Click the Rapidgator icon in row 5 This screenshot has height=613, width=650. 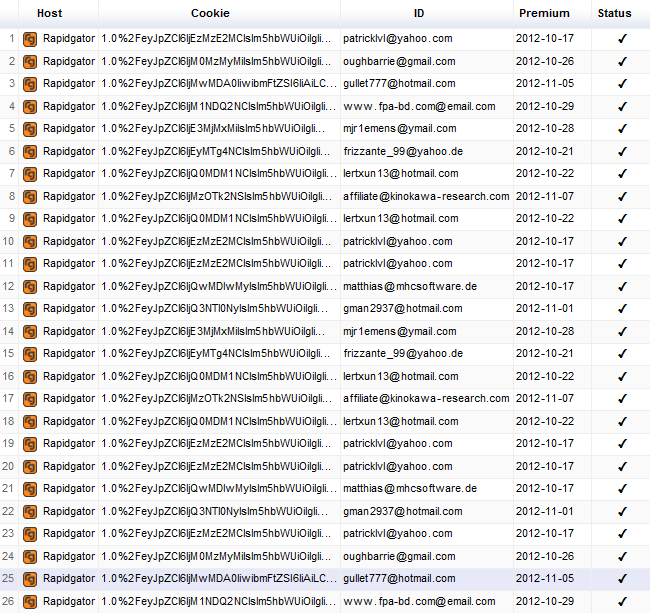pyautogui.click(x=30, y=129)
